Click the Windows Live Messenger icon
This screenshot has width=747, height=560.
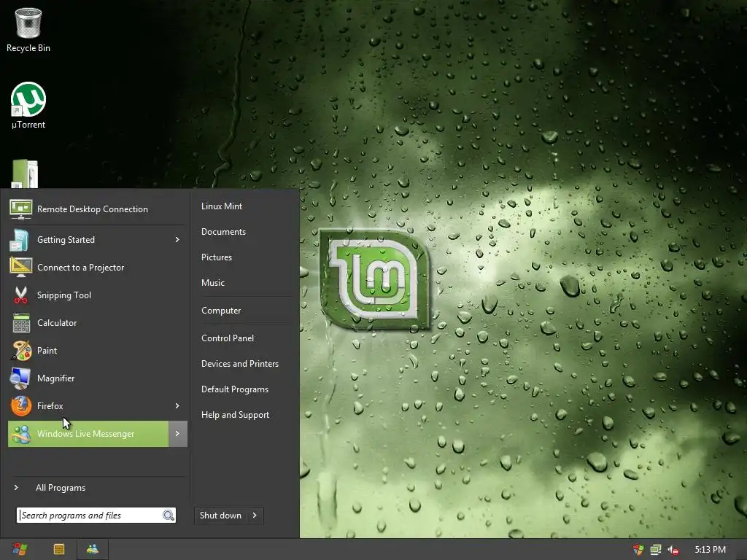[x=21, y=434]
